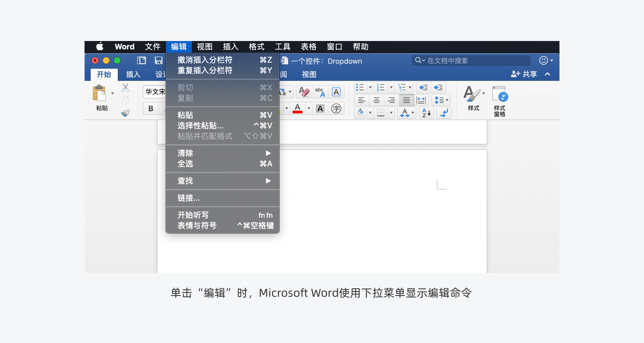Click the 共享 share button
The image size is (644, 343).
pos(524,74)
